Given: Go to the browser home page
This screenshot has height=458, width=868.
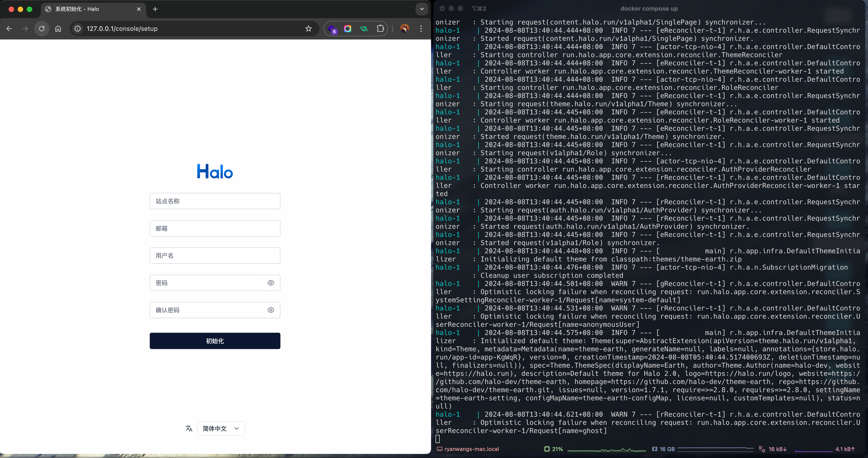Looking at the screenshot, I should click(x=58, y=29).
